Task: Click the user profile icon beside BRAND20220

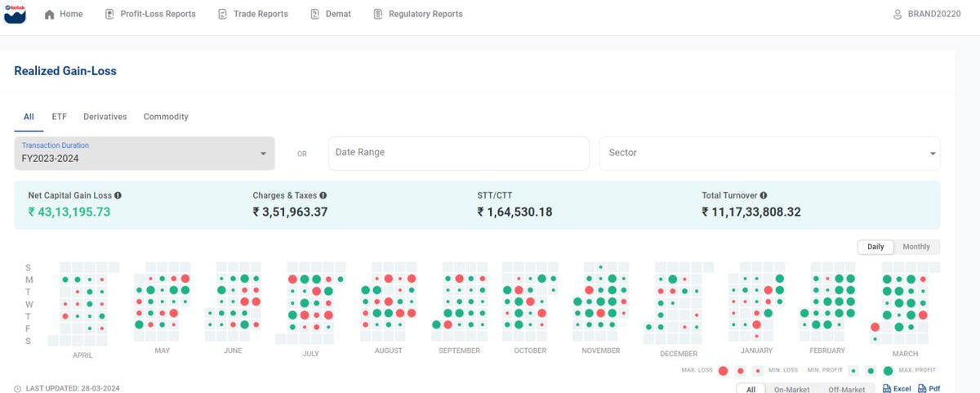Action: [898, 14]
